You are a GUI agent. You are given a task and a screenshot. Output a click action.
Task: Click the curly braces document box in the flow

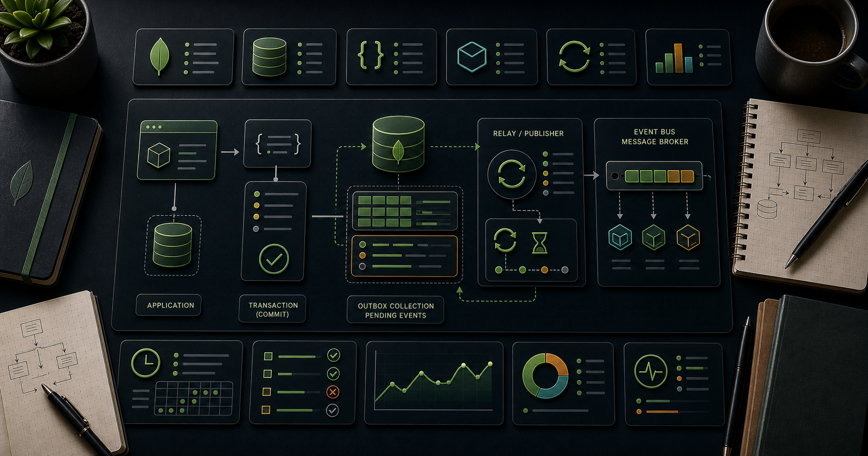[277, 143]
